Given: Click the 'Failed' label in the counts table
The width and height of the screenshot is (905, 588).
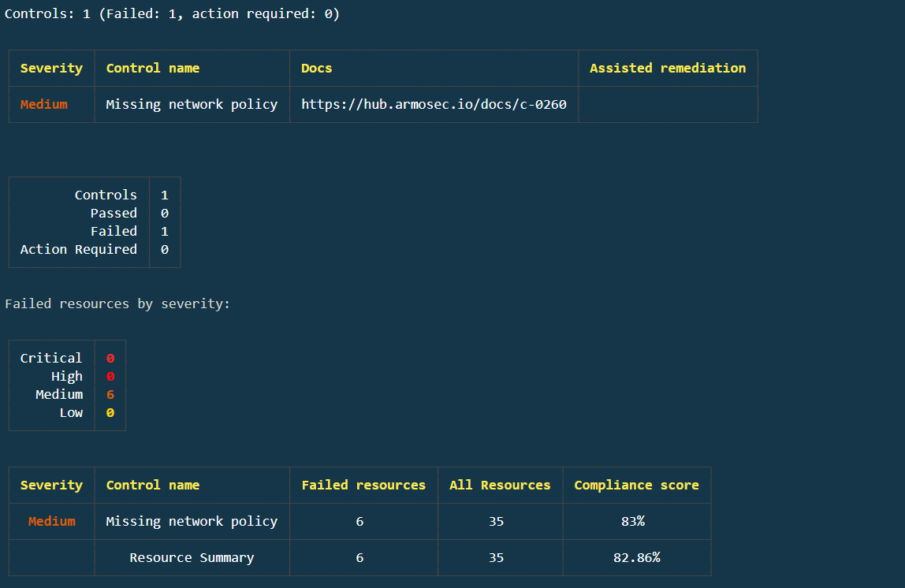Looking at the screenshot, I should [x=114, y=232].
